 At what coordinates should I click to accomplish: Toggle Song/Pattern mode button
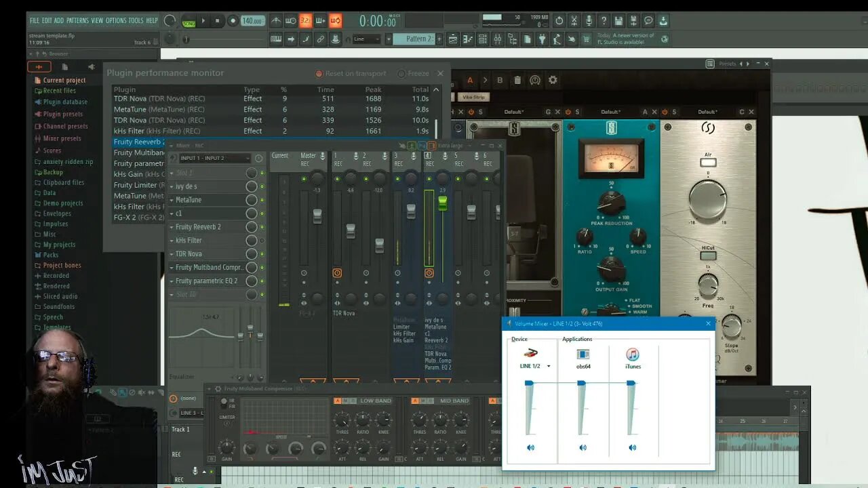189,21
